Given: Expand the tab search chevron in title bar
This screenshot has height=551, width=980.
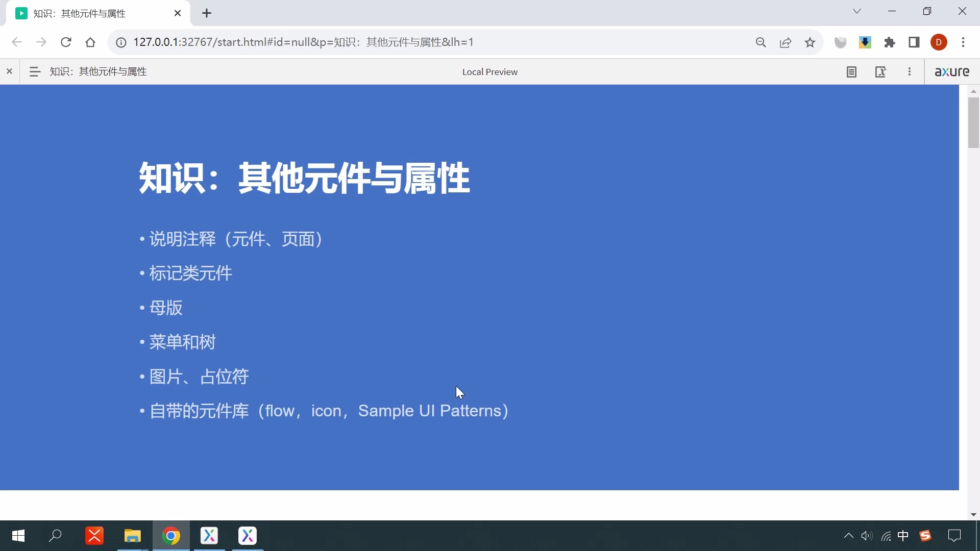Looking at the screenshot, I should [857, 11].
